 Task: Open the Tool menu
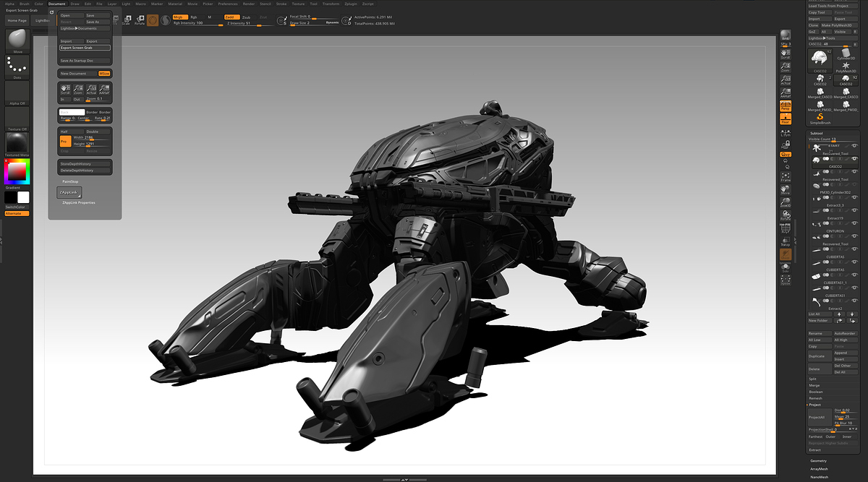[x=313, y=4]
